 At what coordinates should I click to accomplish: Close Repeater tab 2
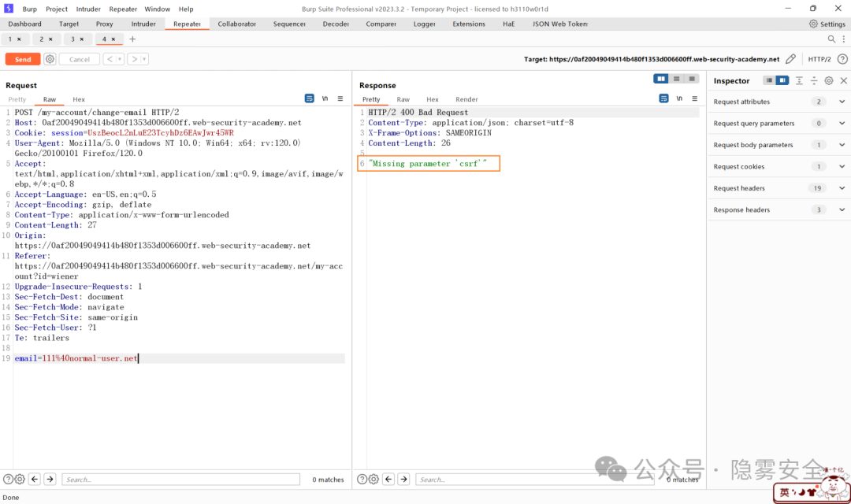(50, 39)
